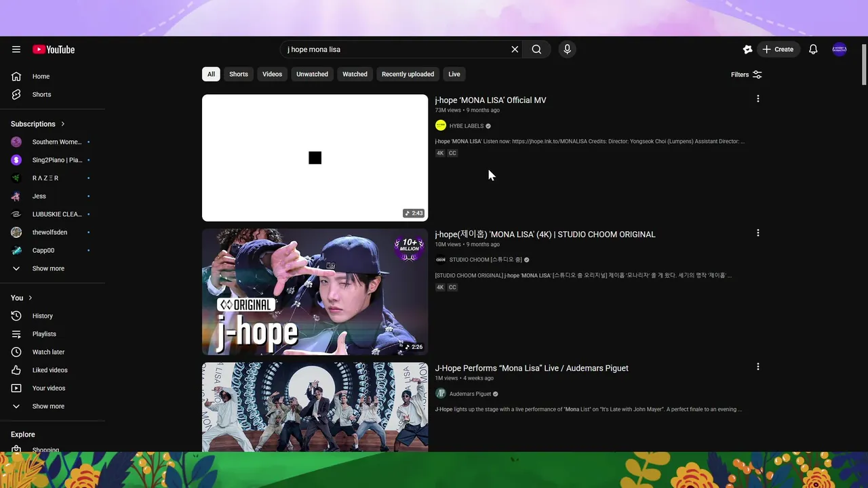
Task: Open STUDIO CHOOM channel link
Action: point(486,260)
